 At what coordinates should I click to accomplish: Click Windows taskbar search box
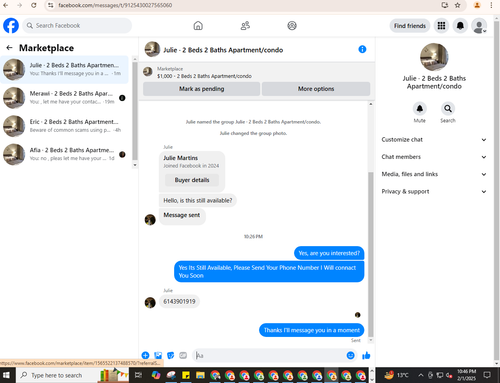coord(72,375)
